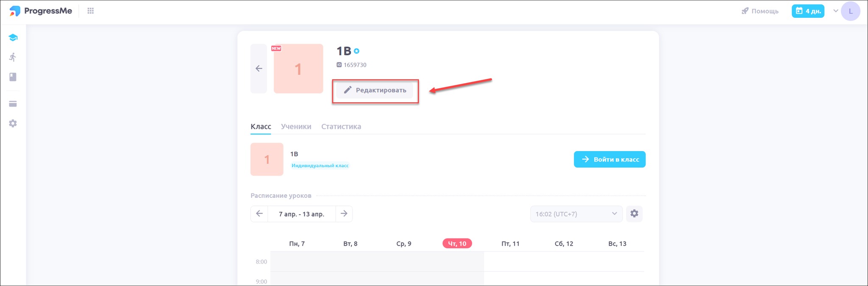This screenshot has height=286, width=868.
Task: Open the apps grid menu
Action: point(90,11)
